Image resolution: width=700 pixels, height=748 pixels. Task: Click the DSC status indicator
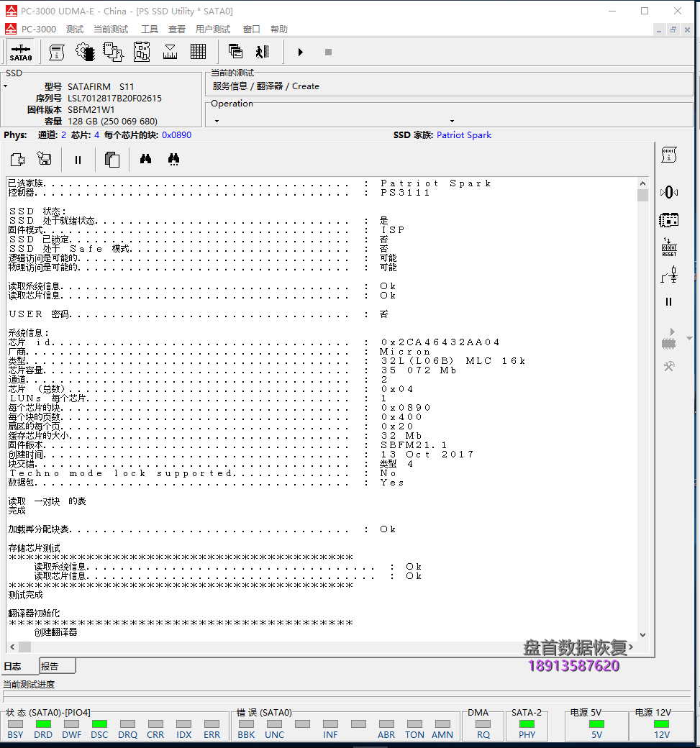[99, 724]
